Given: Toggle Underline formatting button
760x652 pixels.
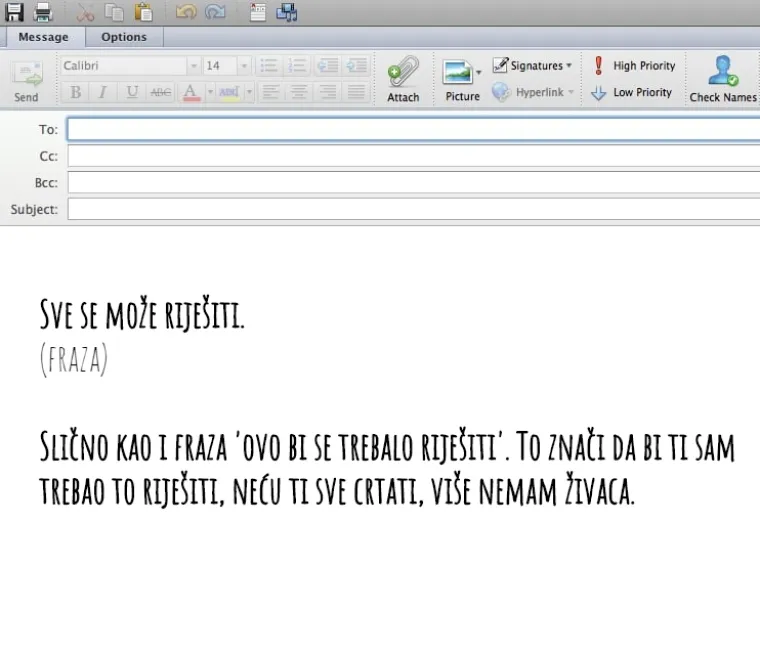Looking at the screenshot, I should (131, 92).
